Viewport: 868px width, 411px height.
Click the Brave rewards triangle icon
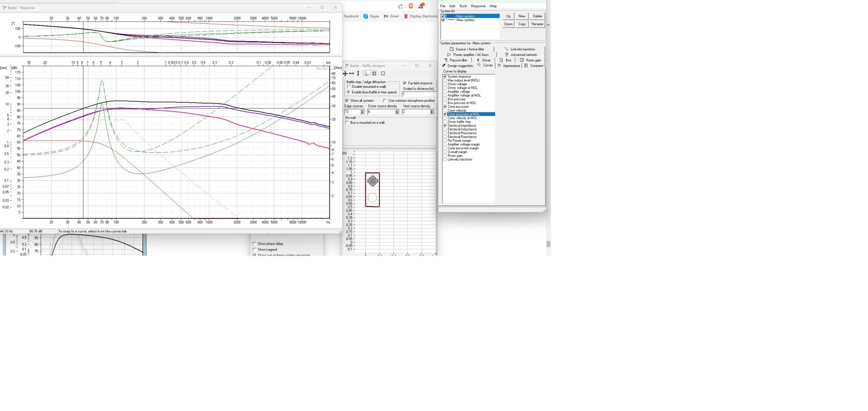tap(421, 6)
